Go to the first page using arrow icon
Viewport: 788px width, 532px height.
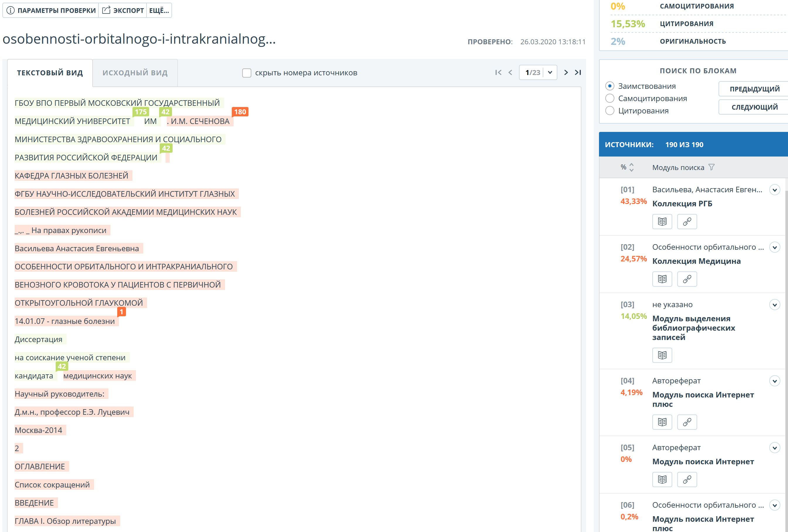pos(498,73)
